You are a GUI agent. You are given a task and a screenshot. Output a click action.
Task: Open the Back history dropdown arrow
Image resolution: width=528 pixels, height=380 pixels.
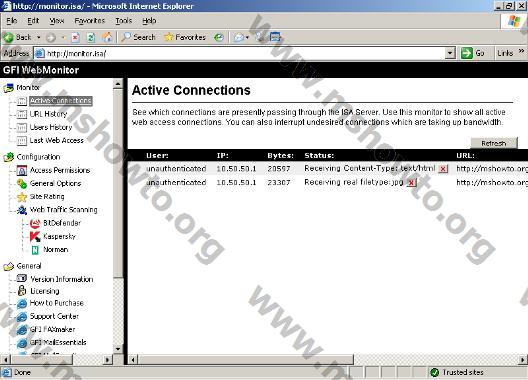39,37
